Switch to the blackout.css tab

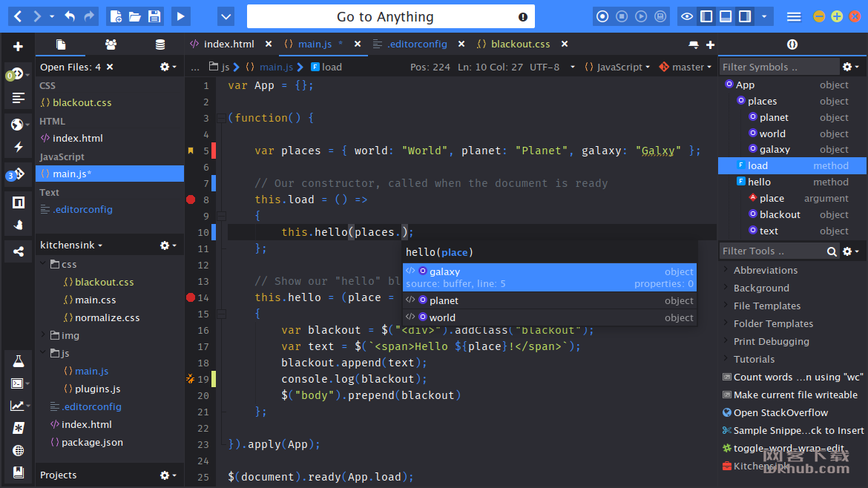520,44
